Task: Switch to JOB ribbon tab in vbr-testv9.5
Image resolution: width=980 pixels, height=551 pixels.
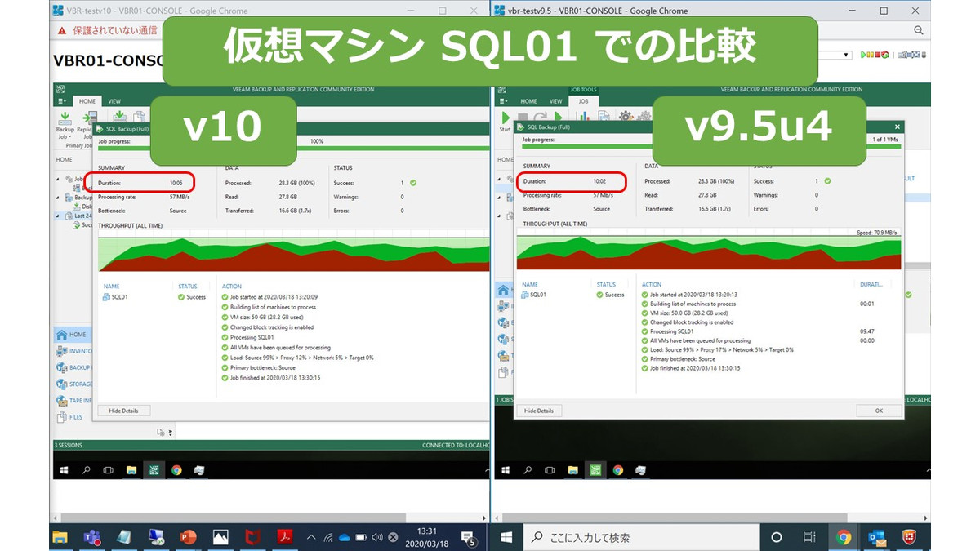Action: [583, 101]
